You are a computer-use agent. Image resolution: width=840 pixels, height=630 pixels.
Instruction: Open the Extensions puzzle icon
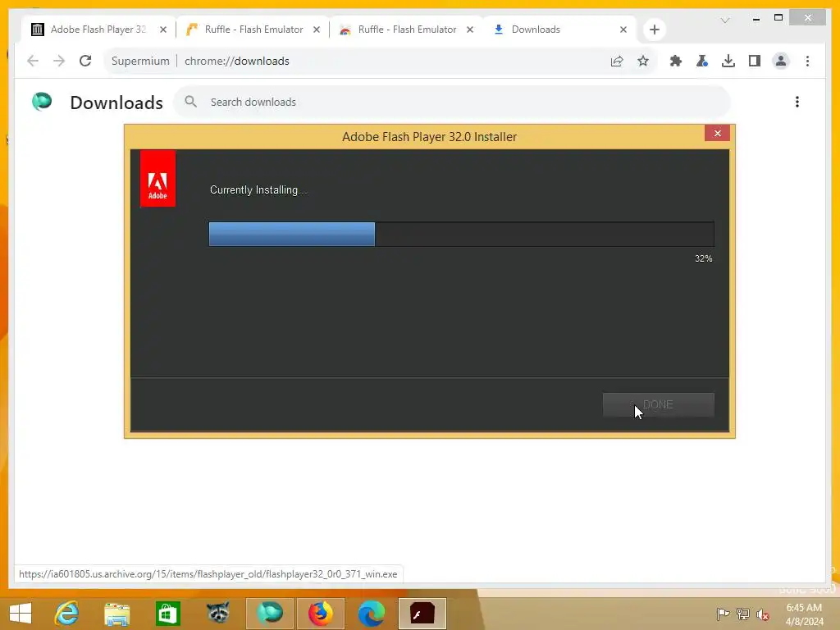pyautogui.click(x=676, y=61)
